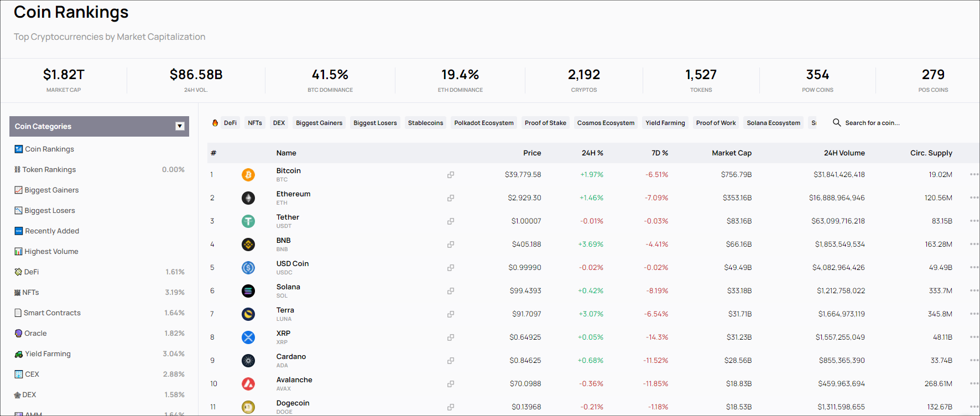Filter by Biggest Losers tag chip

coord(376,123)
